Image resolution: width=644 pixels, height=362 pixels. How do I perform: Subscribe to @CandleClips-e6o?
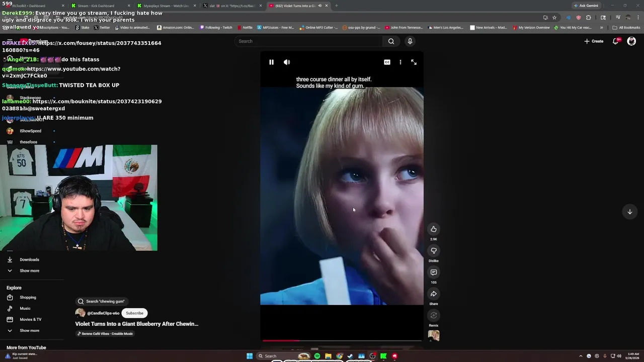134,313
